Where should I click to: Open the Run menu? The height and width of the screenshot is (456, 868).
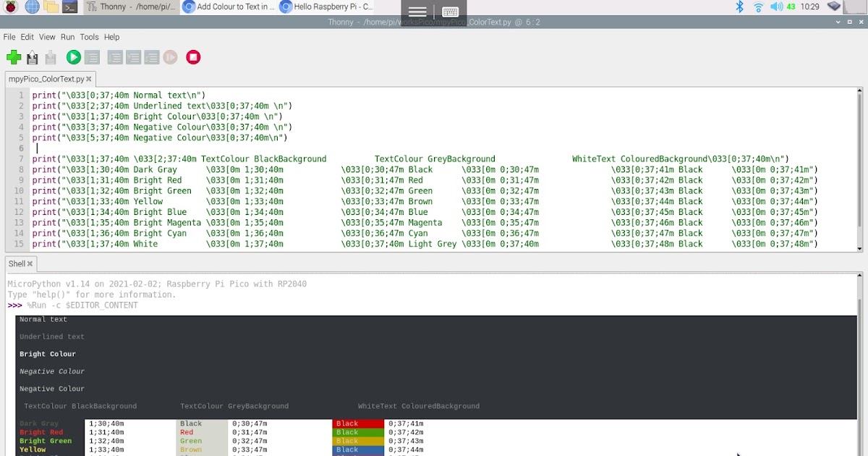click(x=67, y=37)
